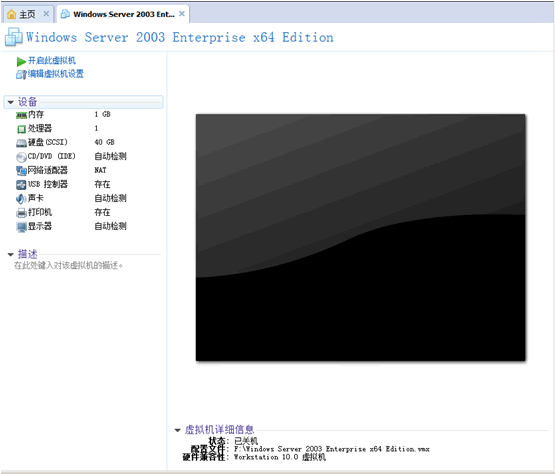Click the NAT network adapter value
The height and width of the screenshot is (474, 555).
click(100, 170)
